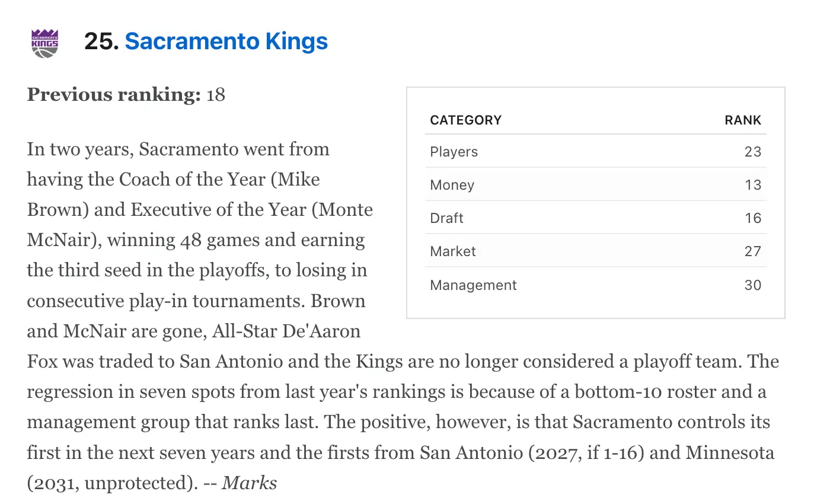
Task: Select the Players row in table
Action: click(596, 151)
